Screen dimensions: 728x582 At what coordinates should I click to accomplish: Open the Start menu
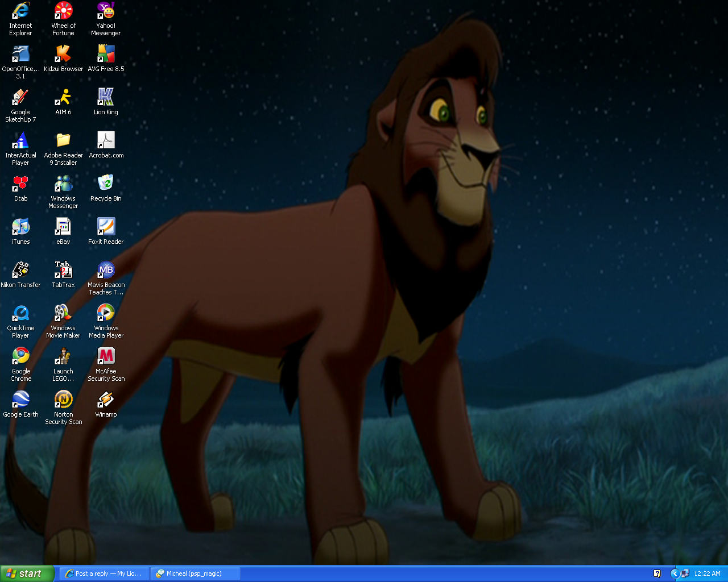tap(27, 573)
